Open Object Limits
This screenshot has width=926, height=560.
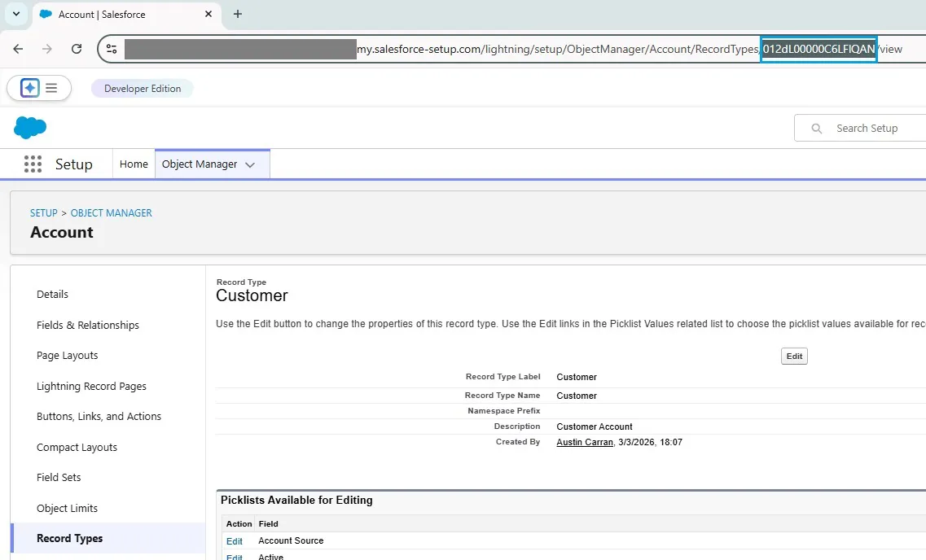point(67,508)
